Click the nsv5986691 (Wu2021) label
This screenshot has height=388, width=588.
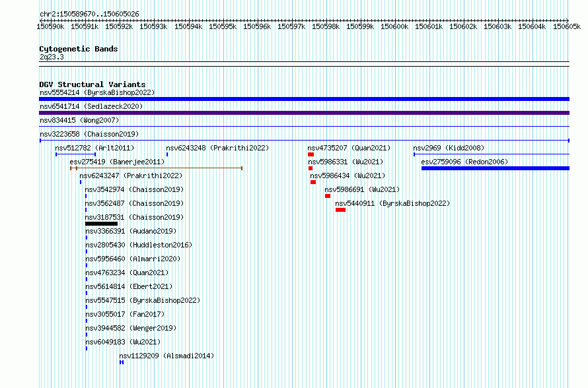tap(362, 189)
